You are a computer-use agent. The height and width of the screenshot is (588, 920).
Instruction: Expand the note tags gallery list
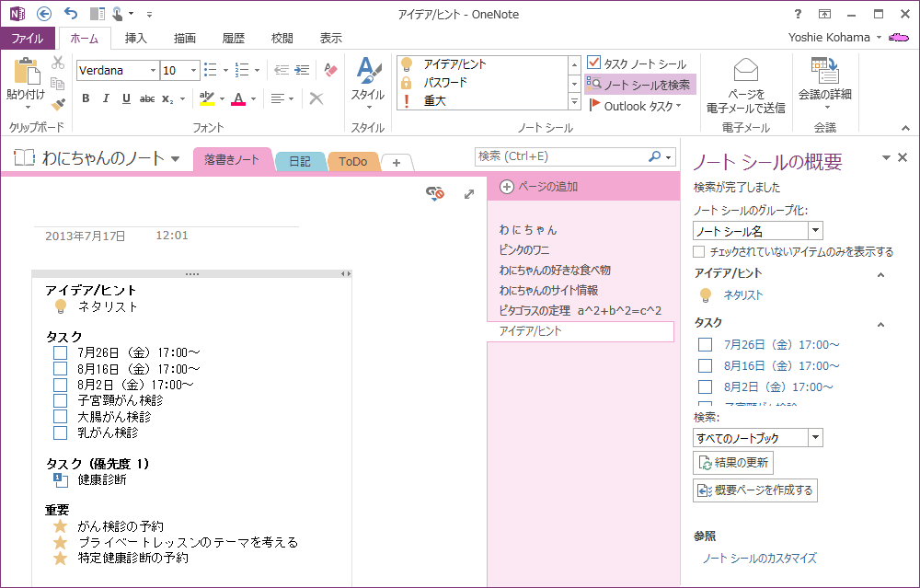pos(574,102)
